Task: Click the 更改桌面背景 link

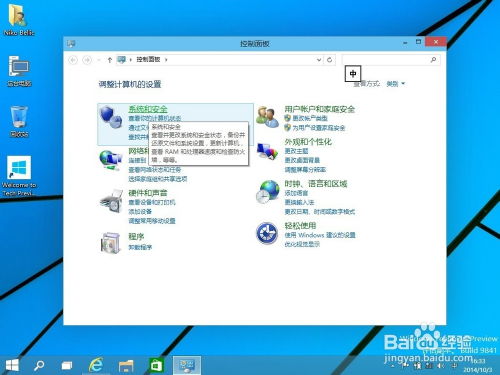Action: point(302,160)
